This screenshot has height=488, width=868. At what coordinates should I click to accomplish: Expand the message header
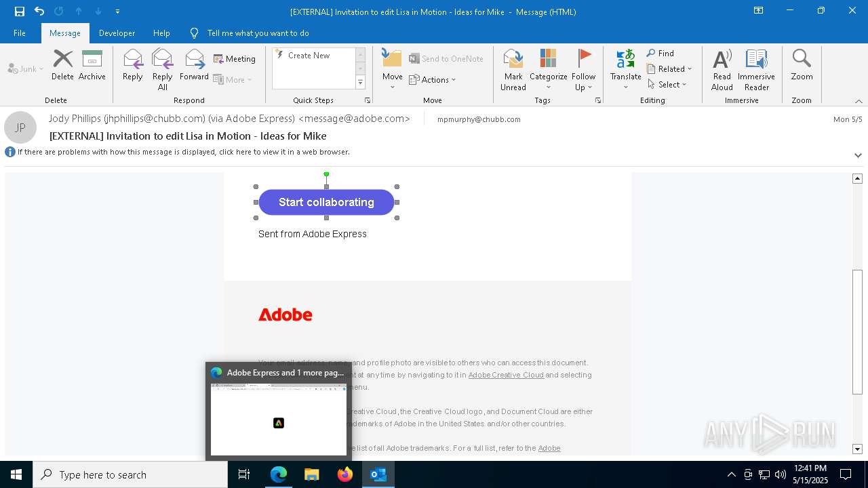[x=858, y=155]
